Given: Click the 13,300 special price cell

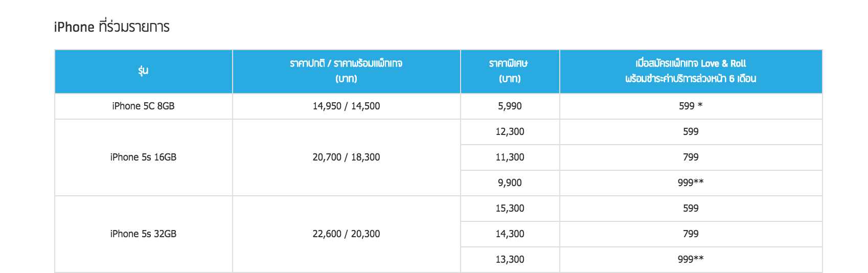Looking at the screenshot, I should point(510,260).
